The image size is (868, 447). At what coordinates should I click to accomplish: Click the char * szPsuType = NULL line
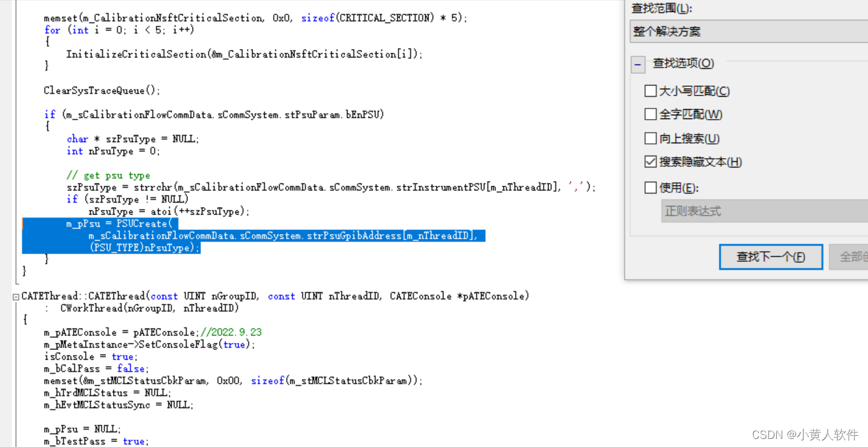click(x=133, y=139)
